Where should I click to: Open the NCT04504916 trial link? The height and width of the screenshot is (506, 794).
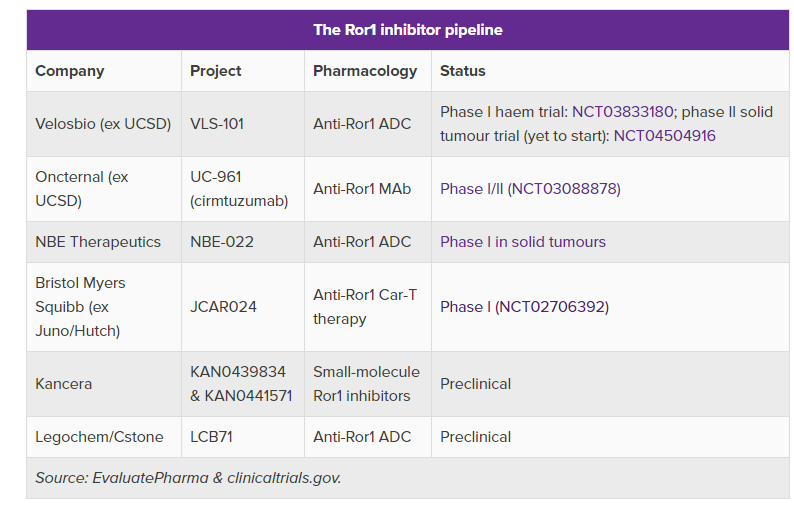(664, 136)
